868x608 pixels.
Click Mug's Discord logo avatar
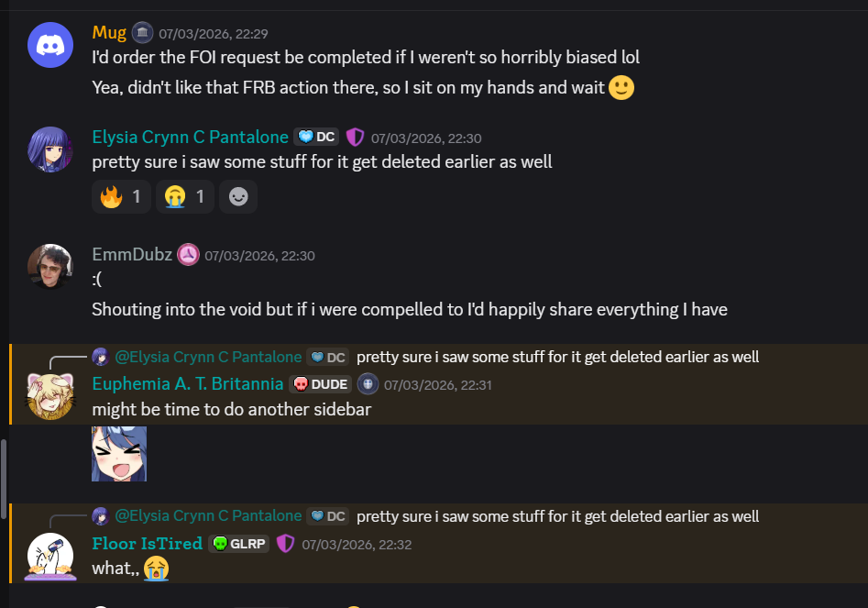click(49, 44)
